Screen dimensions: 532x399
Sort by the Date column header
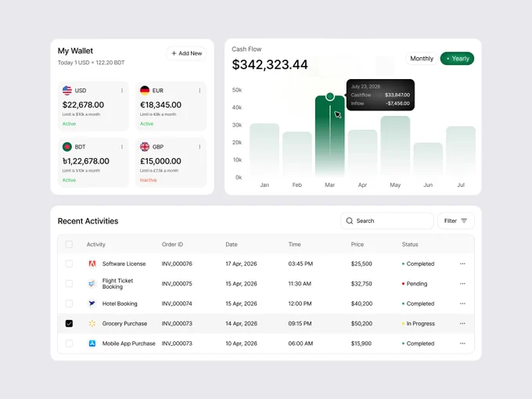click(x=232, y=244)
